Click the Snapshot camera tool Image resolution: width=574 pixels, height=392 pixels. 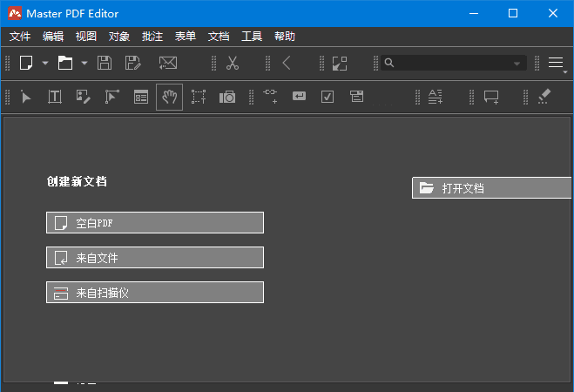(x=227, y=97)
